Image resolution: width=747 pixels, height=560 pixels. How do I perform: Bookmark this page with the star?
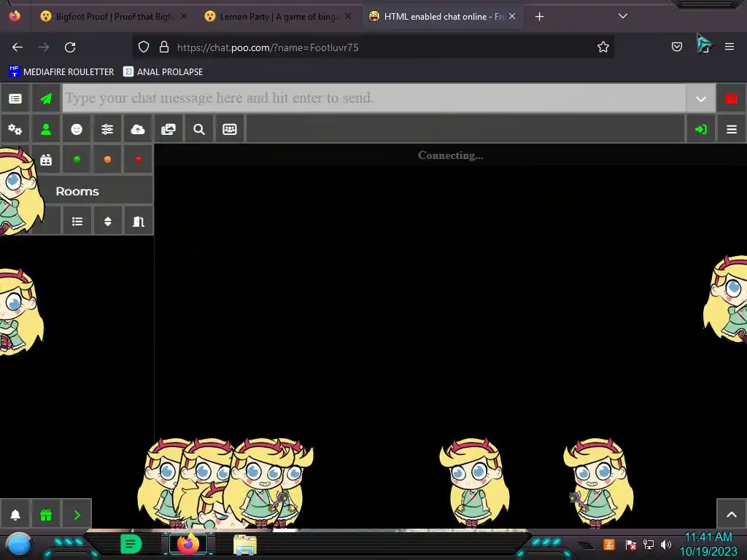(603, 47)
